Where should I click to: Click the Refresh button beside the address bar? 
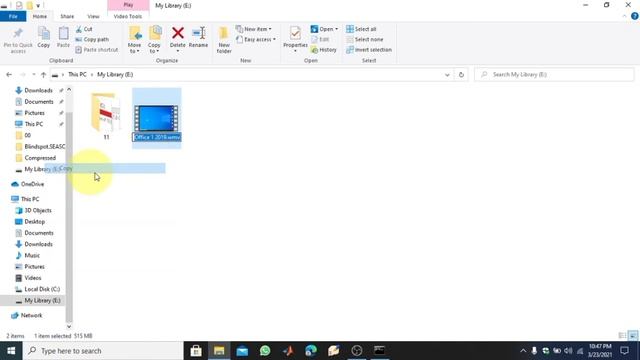pos(461,75)
